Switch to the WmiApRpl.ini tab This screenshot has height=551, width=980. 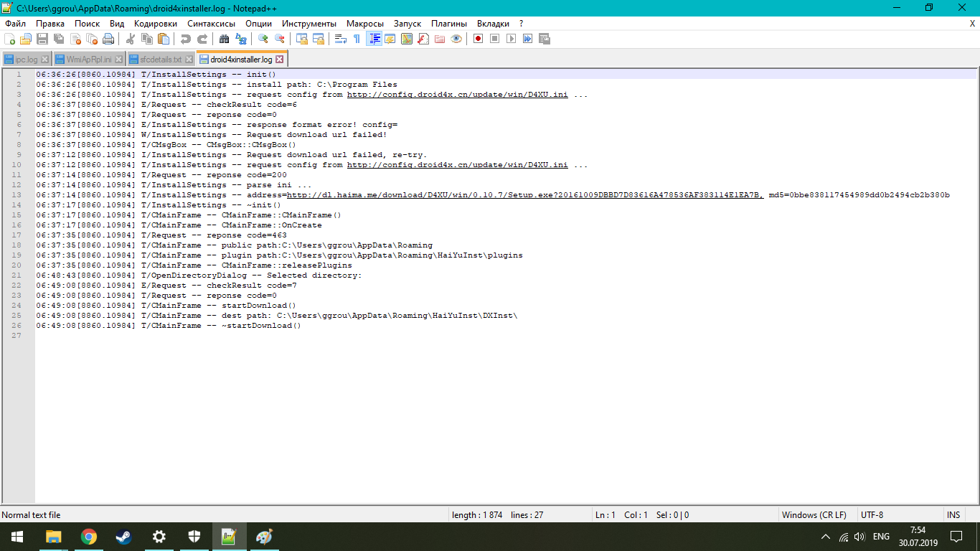[89, 60]
